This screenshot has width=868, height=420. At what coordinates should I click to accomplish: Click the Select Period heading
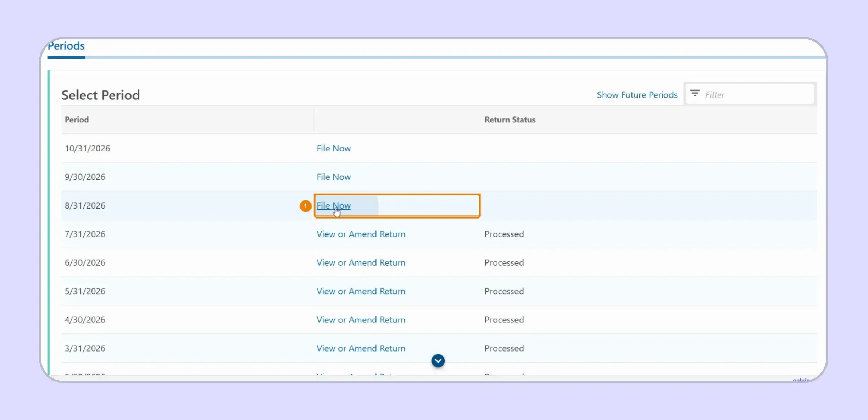[x=101, y=95]
